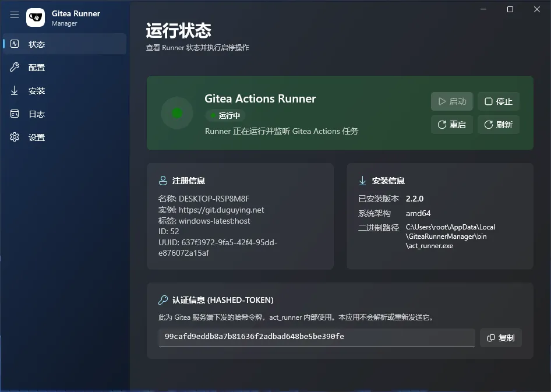The height and width of the screenshot is (392, 551).
Task: Click the 启动 start button
Action: (452, 101)
